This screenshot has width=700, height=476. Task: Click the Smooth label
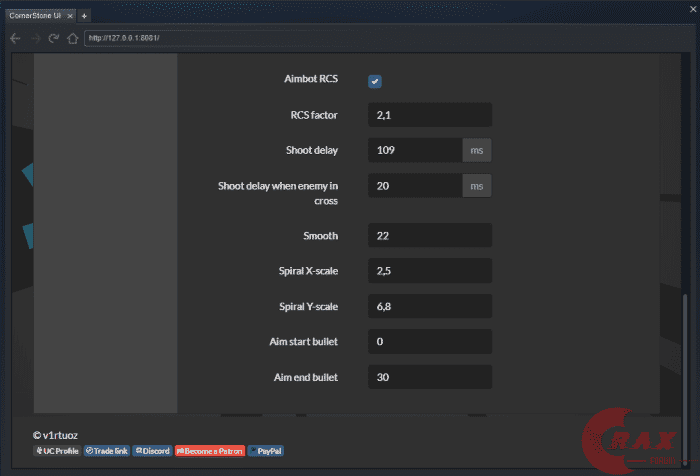point(321,236)
